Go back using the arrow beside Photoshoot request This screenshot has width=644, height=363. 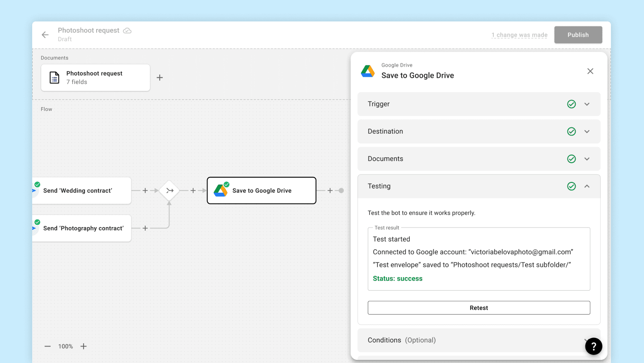tap(45, 35)
